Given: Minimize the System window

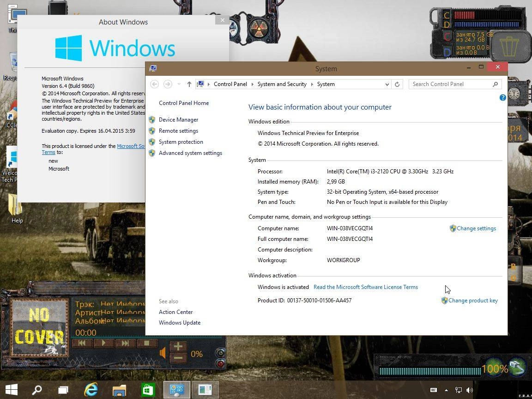Looking at the screenshot, I should pyautogui.click(x=469, y=67).
